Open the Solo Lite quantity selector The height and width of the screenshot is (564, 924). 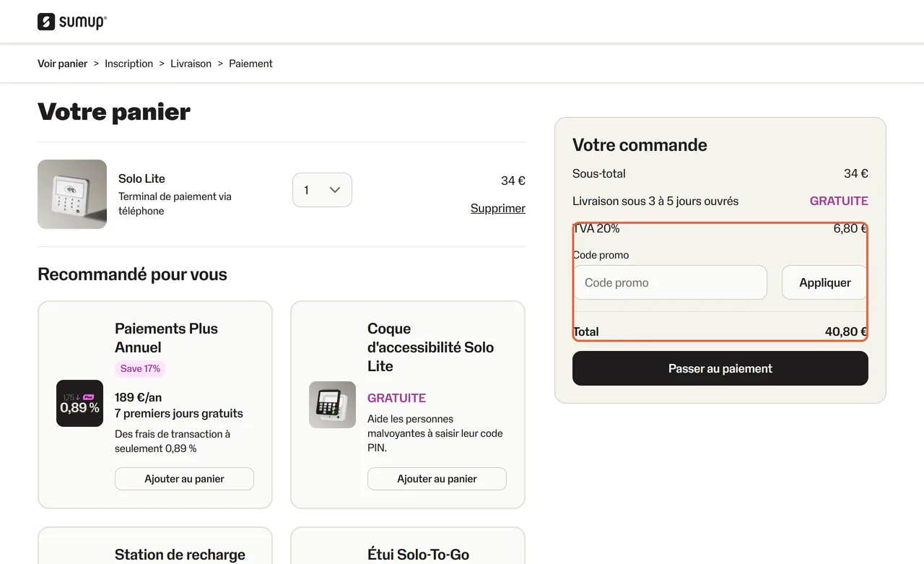click(x=322, y=190)
